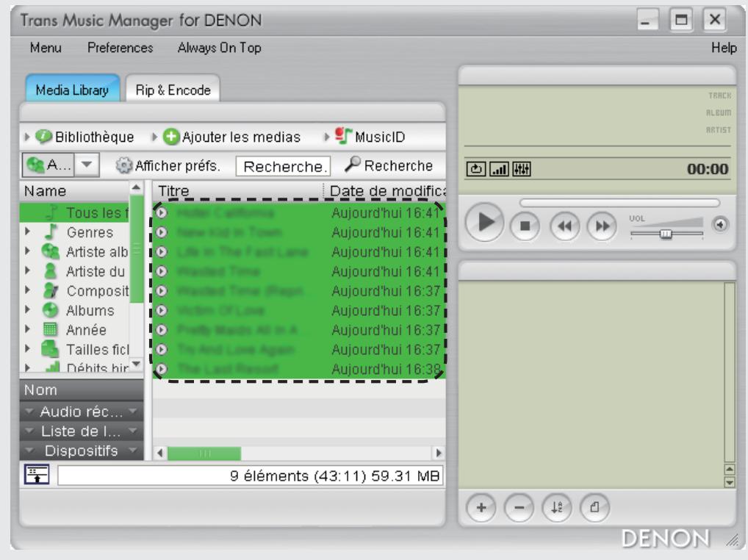Open the Help menu
The width and height of the screenshot is (748, 560).
click(724, 48)
